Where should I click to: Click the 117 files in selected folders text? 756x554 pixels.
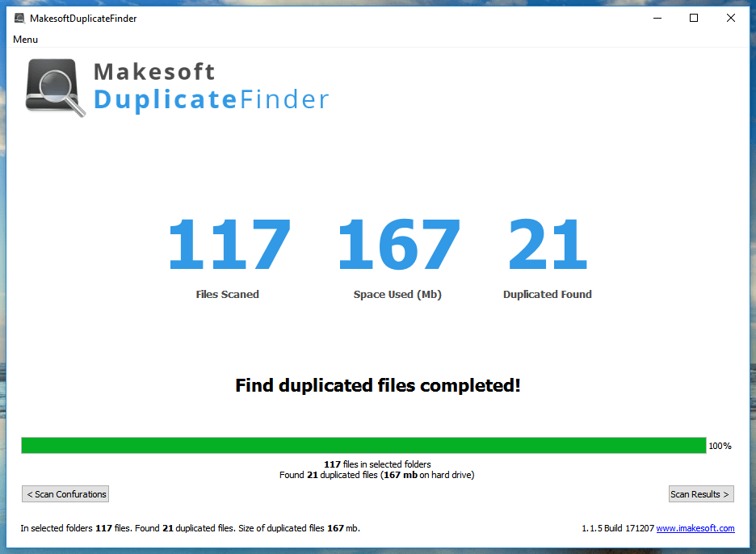point(377,464)
